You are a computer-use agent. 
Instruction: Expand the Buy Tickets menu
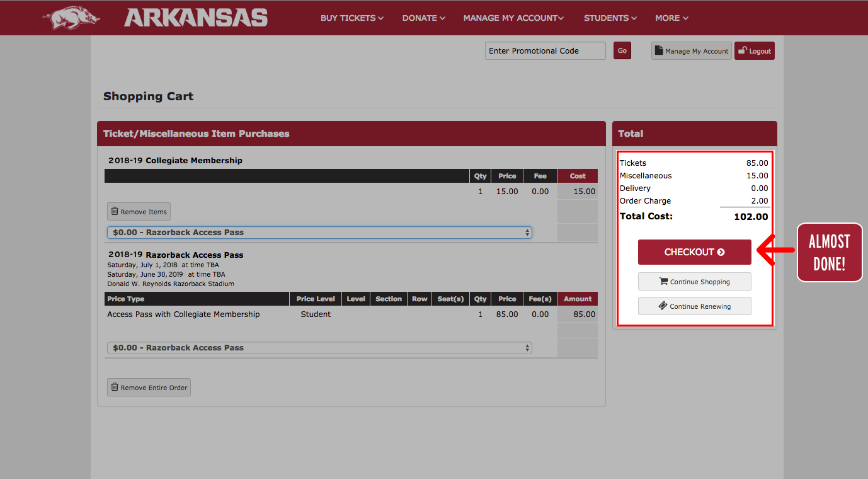click(351, 18)
